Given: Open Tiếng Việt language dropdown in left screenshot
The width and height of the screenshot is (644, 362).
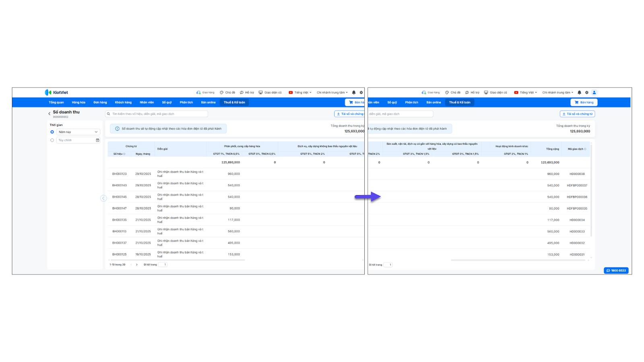Looking at the screenshot, I should (x=300, y=93).
